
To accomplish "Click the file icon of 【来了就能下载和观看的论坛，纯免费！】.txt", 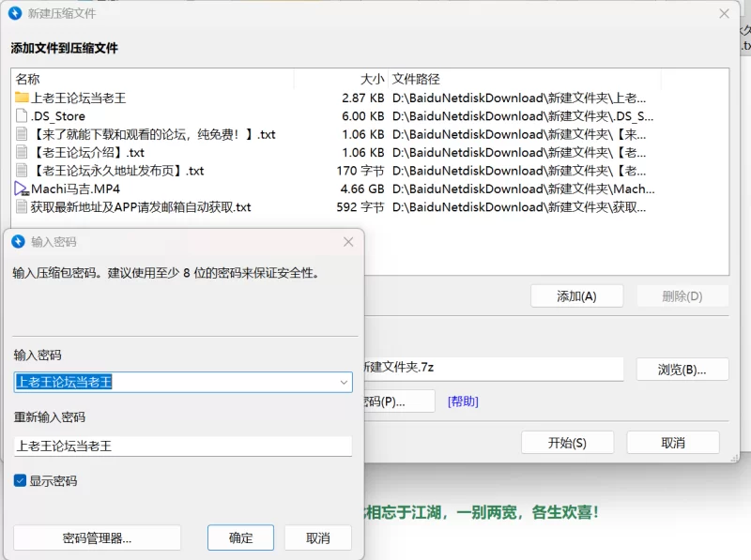I will coord(22,134).
